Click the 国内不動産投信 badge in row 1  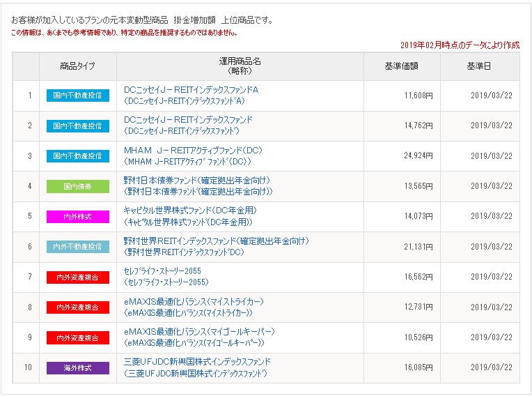pyautogui.click(x=78, y=96)
